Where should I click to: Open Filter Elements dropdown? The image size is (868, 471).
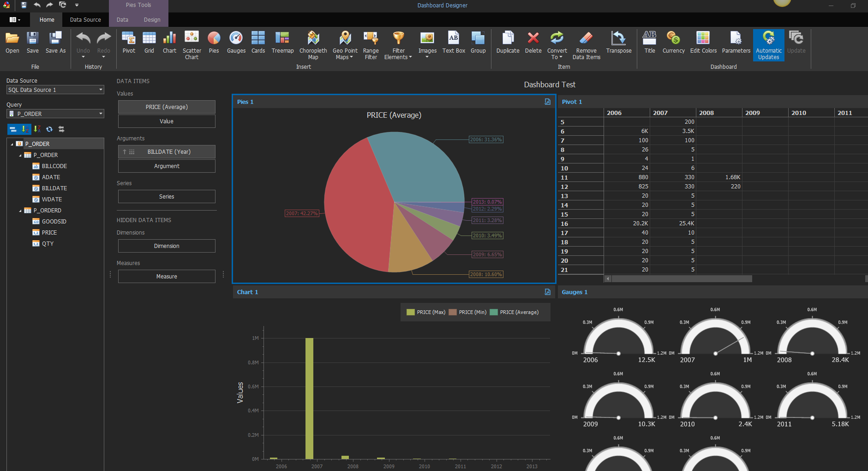click(x=398, y=45)
